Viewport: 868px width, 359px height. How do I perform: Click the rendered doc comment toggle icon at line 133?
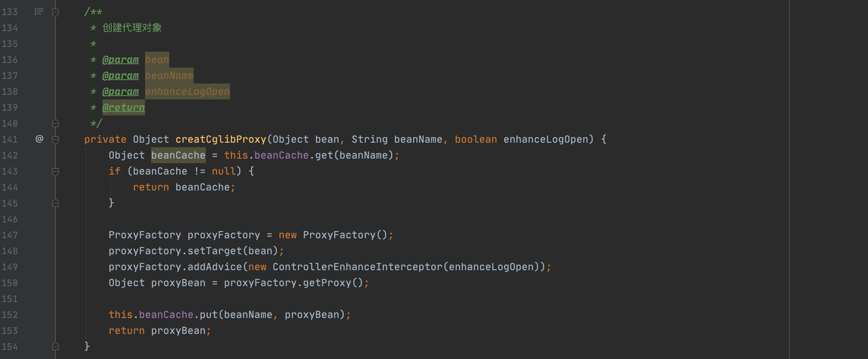pos(39,11)
